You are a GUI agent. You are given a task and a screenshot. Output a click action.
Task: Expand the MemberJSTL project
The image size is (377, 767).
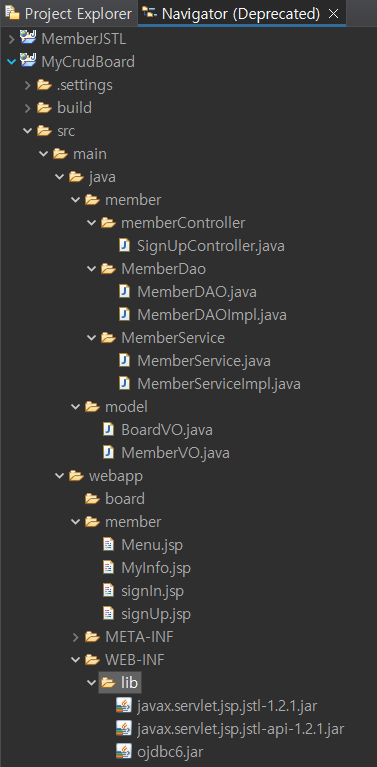coord(12,39)
